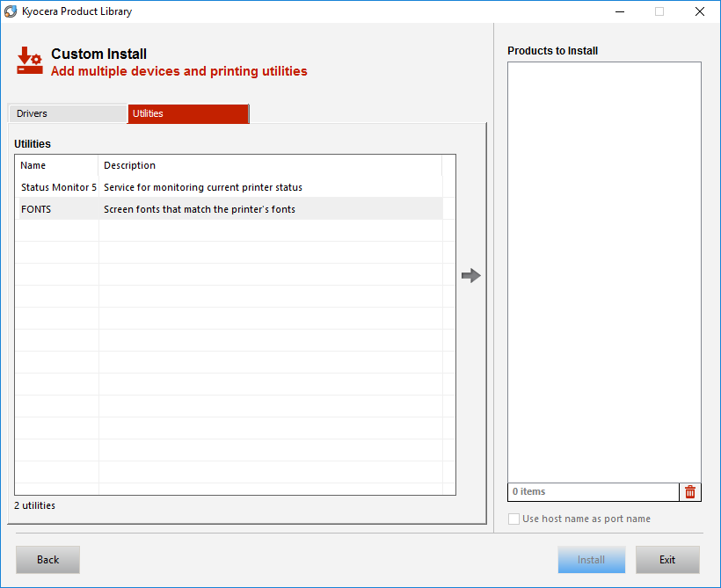Screen dimensions: 721x588
Task: Click 'Service for monitoring' description text
Action: (203, 187)
